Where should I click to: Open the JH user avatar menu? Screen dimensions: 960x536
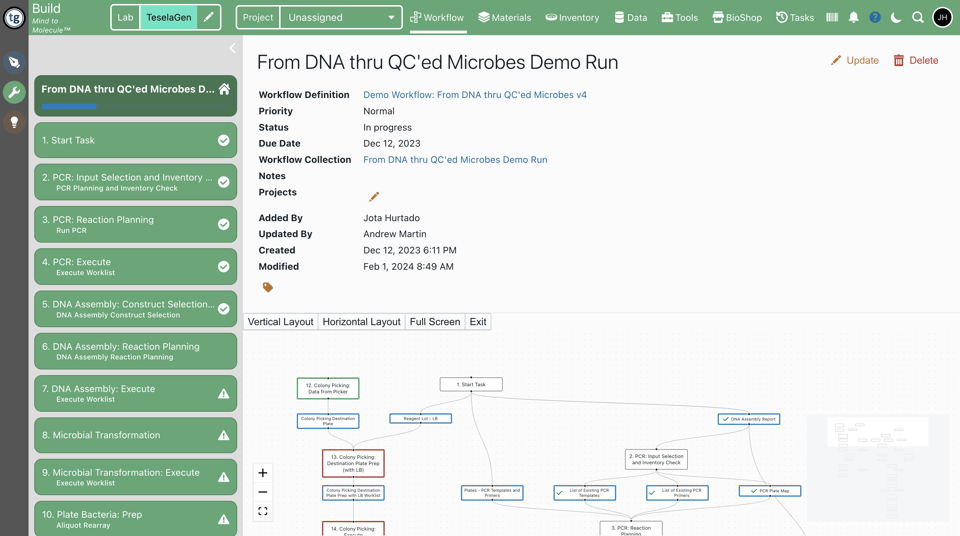[x=942, y=17]
